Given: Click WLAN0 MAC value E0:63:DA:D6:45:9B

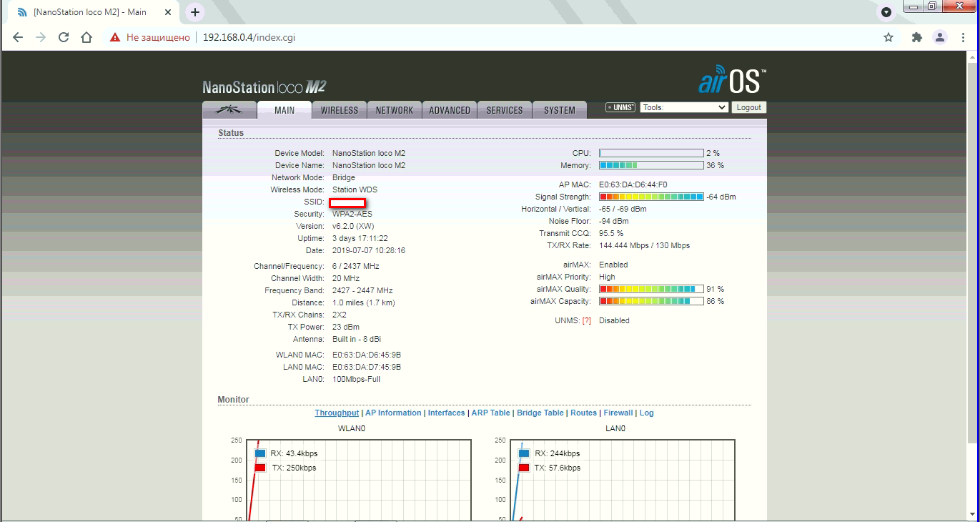Looking at the screenshot, I should coord(367,355).
